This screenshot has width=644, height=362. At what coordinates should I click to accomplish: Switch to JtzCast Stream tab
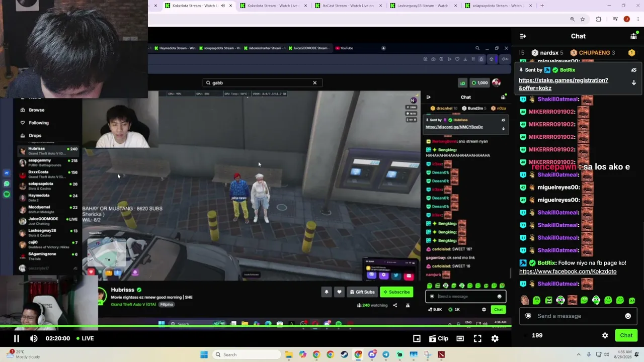pyautogui.click(x=348, y=6)
